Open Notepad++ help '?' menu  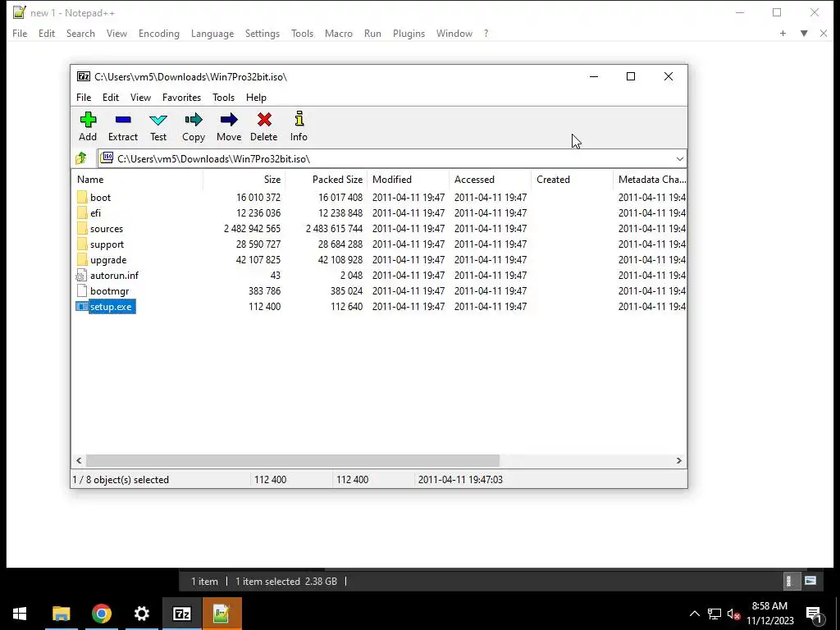coord(486,33)
